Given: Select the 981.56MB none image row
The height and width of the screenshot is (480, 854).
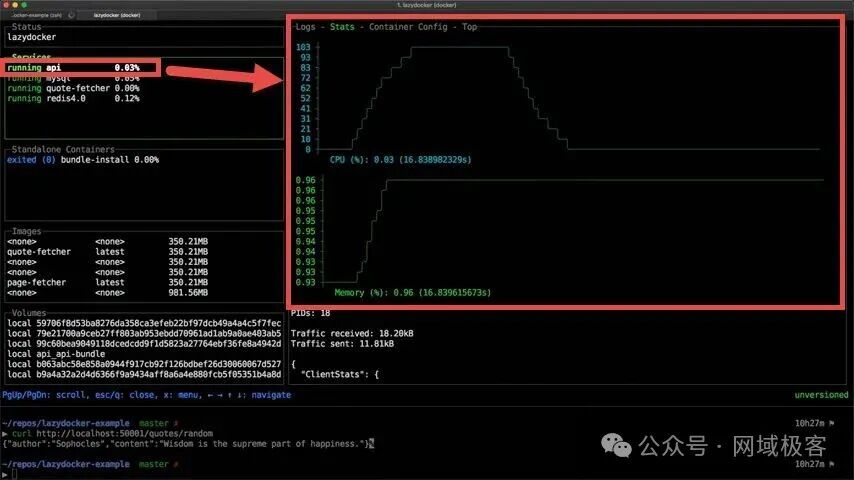Looking at the screenshot, I should [107, 293].
